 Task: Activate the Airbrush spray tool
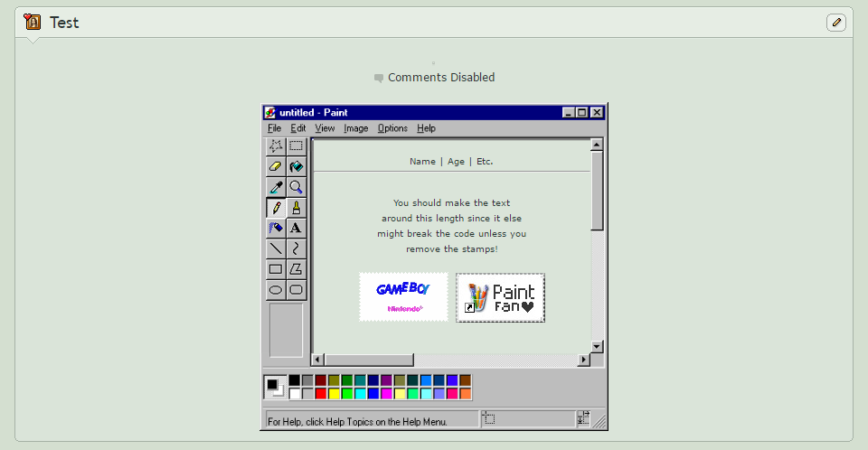pos(276,228)
